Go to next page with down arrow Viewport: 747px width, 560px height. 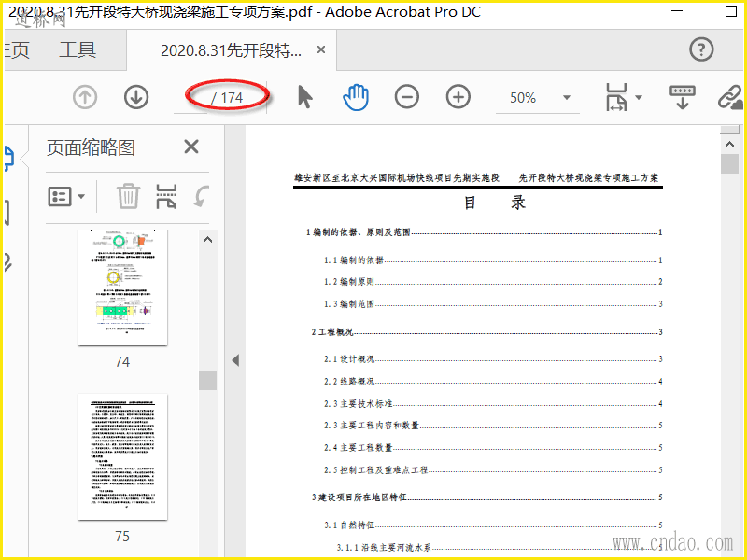[136, 97]
